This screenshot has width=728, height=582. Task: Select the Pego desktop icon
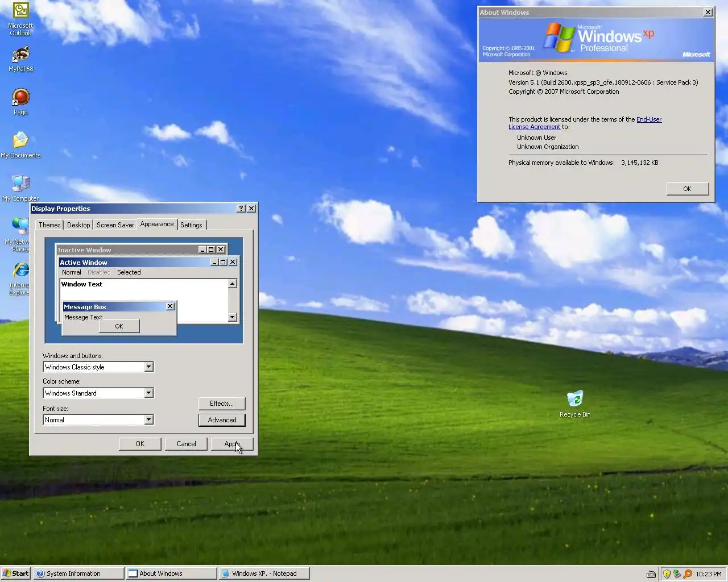coord(20,102)
